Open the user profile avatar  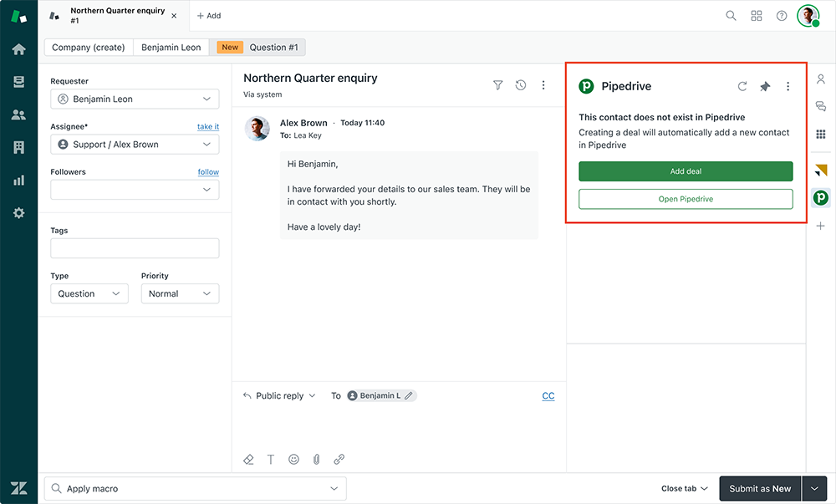tap(808, 15)
